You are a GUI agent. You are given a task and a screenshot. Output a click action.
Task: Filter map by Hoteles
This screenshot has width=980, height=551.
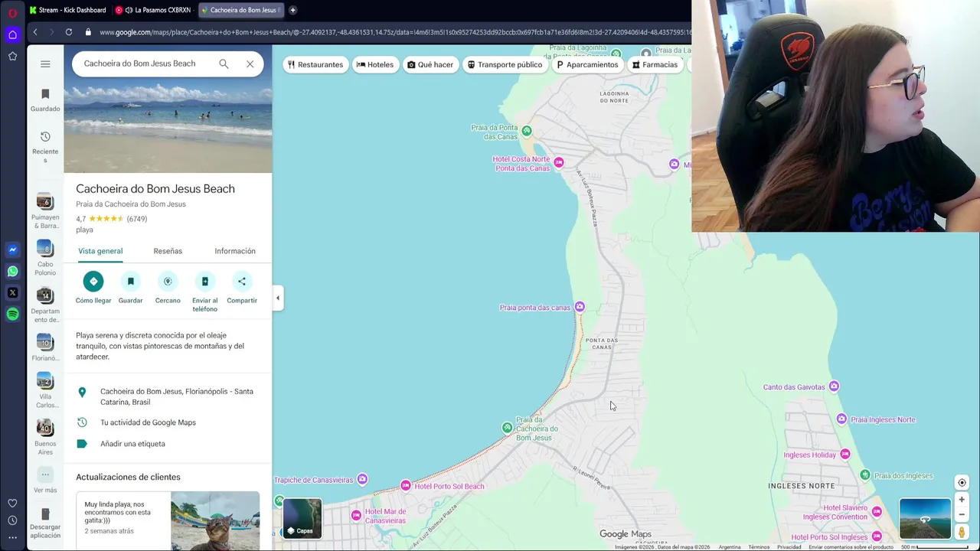(x=375, y=64)
